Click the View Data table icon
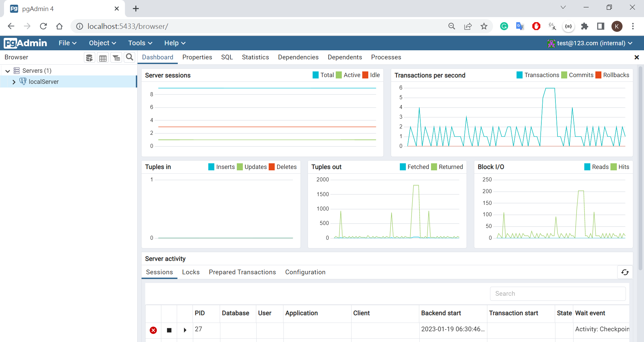644x342 pixels. click(103, 58)
